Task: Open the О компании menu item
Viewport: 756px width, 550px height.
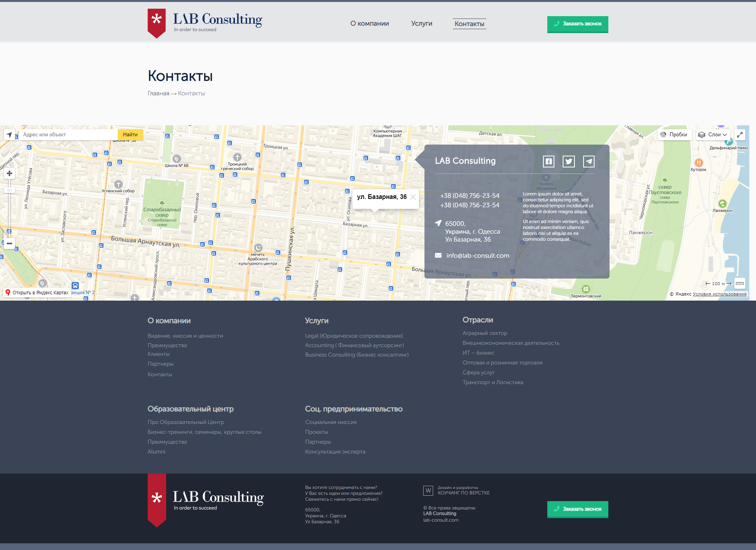Action: (369, 24)
